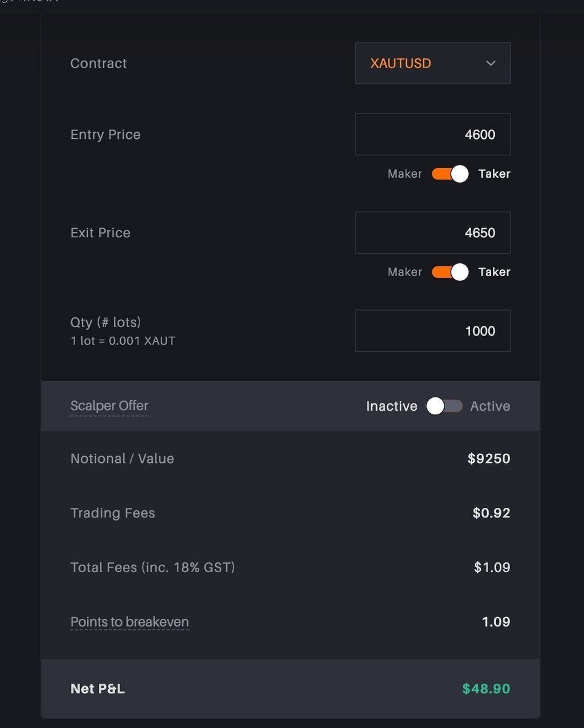Click the Total Fees amount $1.09
The image size is (584, 728).
coord(492,568)
